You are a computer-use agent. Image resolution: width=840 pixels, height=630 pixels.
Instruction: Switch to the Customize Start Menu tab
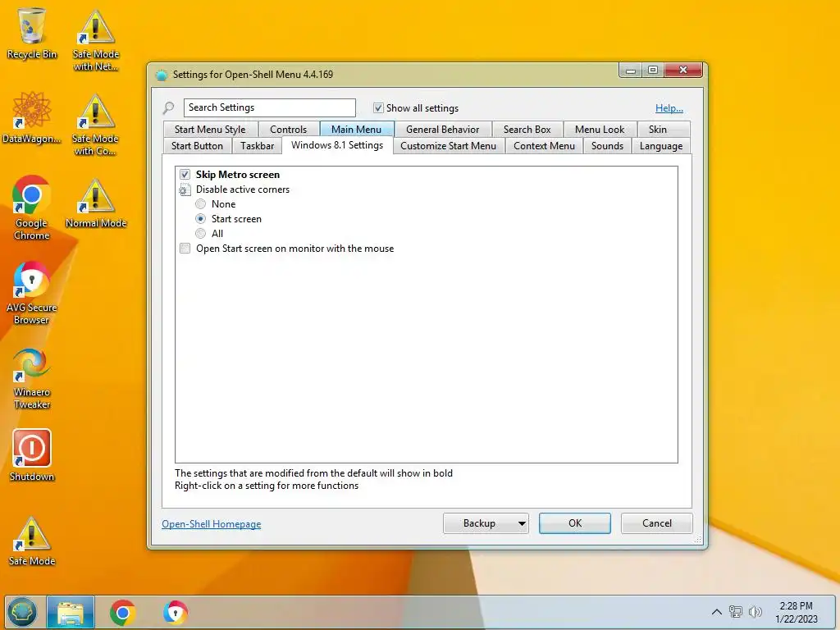click(x=449, y=146)
